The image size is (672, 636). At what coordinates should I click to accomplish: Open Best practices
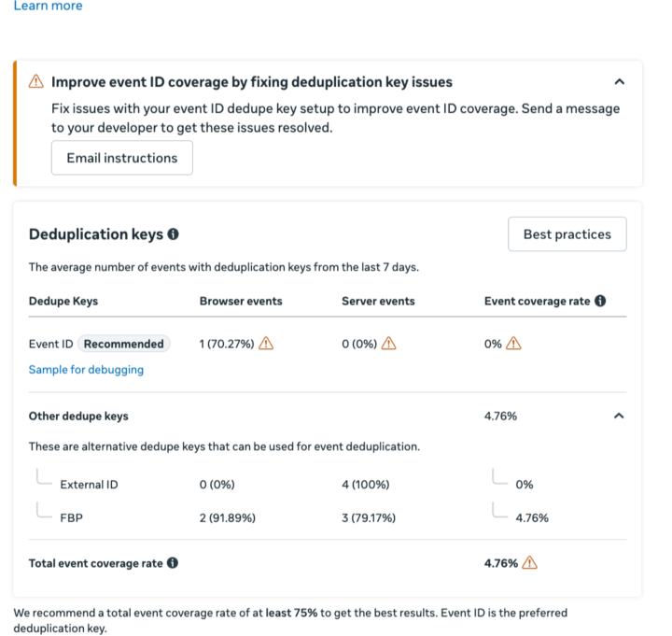(x=567, y=234)
